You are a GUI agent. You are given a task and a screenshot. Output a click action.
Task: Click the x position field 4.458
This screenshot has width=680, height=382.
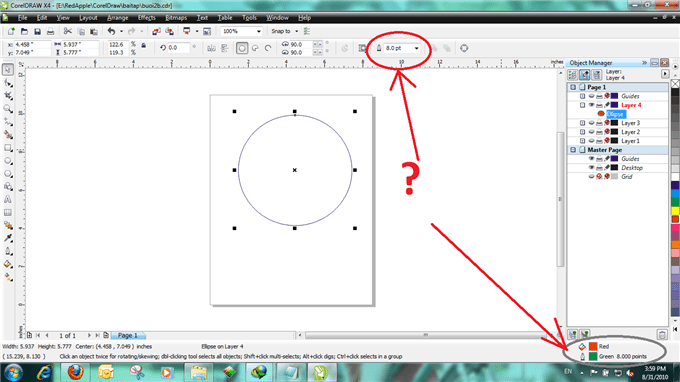[32, 44]
